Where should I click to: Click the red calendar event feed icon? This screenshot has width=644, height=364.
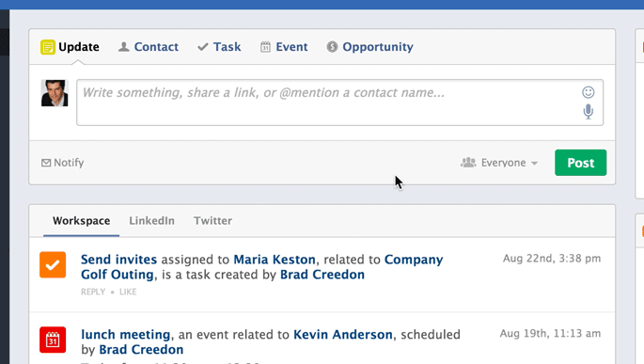pyautogui.click(x=53, y=340)
